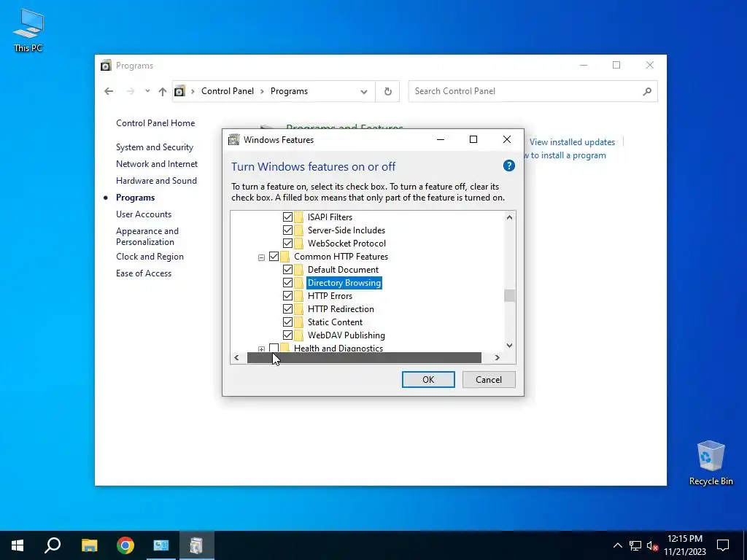Refresh the Programs window
Screen dimensions: 747x560
click(x=388, y=91)
